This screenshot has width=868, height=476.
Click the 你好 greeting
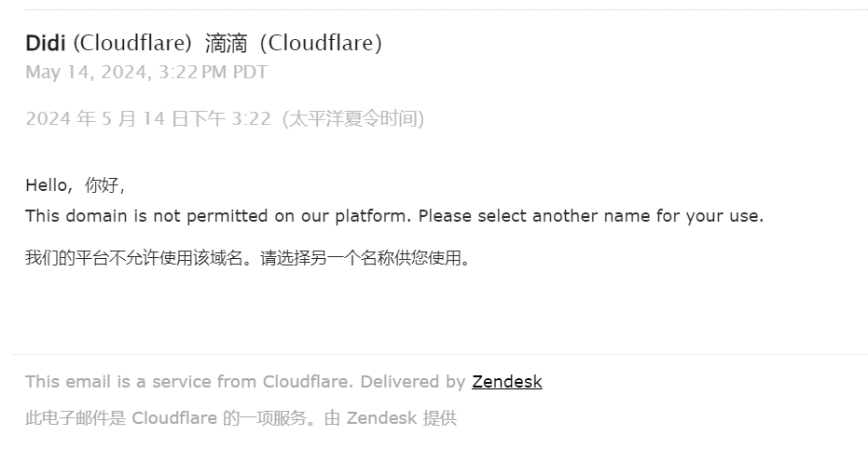(x=103, y=185)
